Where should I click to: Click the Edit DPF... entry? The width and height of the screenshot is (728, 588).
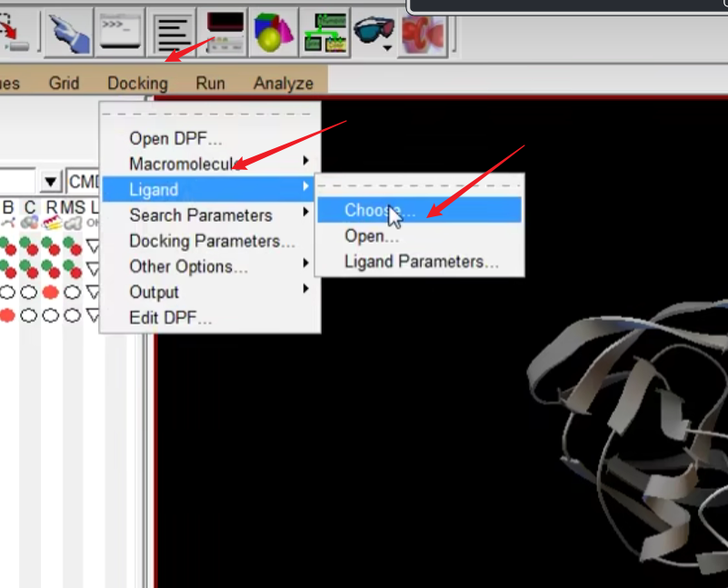point(170,318)
